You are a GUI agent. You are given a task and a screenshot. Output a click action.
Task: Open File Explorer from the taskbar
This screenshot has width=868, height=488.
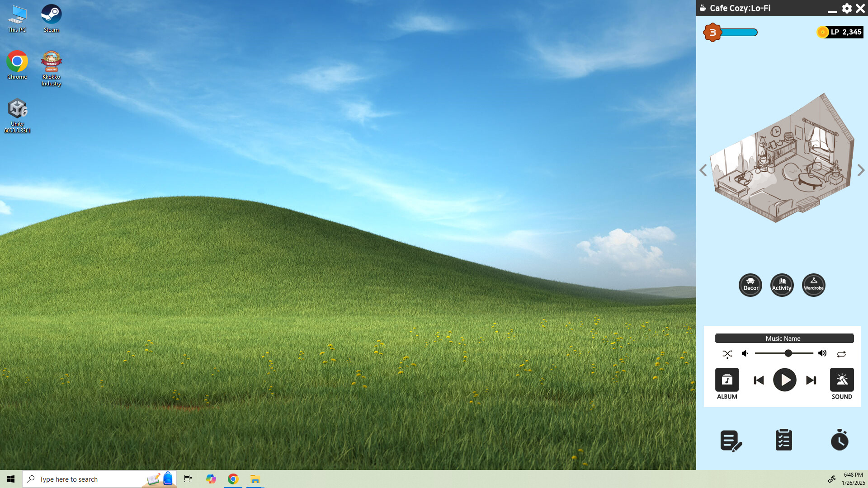255,479
